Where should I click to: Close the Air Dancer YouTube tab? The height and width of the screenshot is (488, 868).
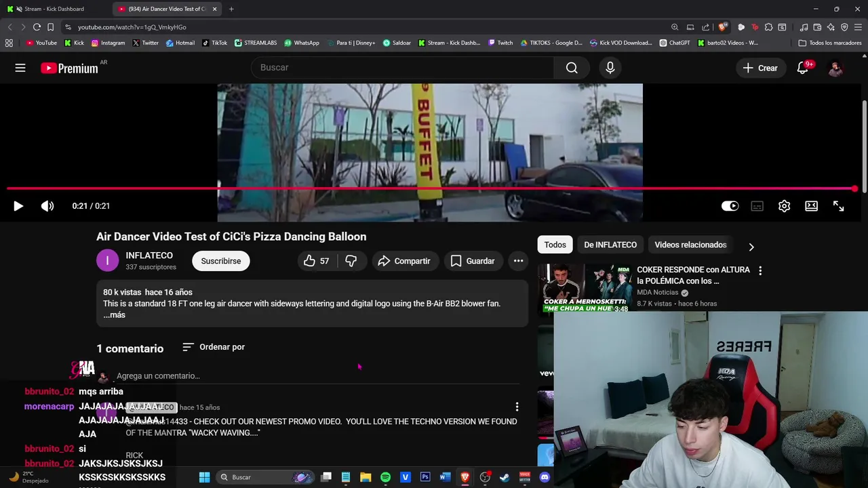click(x=215, y=9)
